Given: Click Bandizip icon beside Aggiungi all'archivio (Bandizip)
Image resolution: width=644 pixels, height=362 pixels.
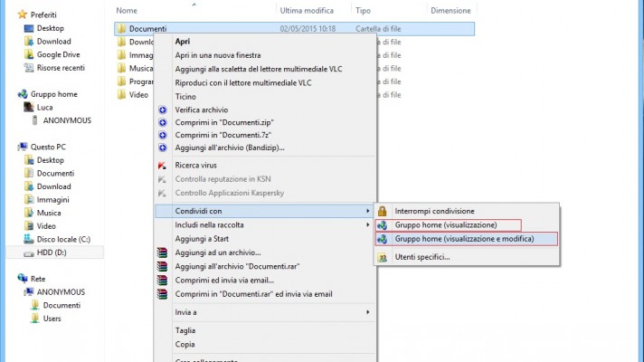Looking at the screenshot, I should [x=163, y=148].
